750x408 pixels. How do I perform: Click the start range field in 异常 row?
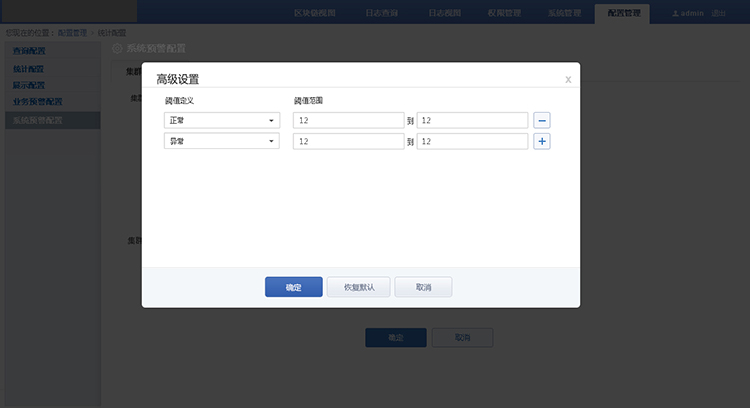pyautogui.click(x=349, y=142)
